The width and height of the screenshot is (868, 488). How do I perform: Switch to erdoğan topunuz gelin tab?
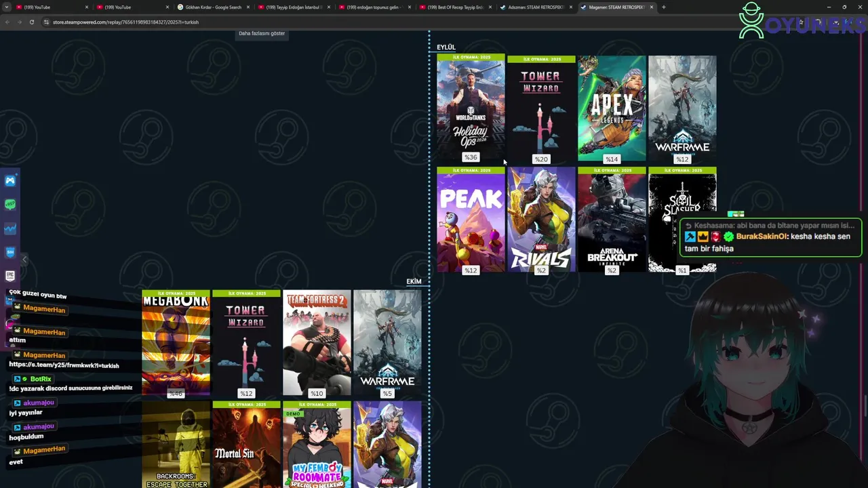(374, 7)
